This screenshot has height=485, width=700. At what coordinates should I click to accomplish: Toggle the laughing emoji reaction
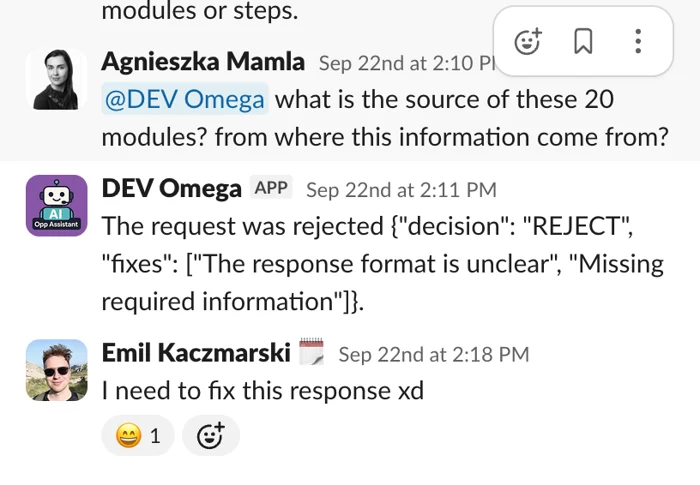138,436
